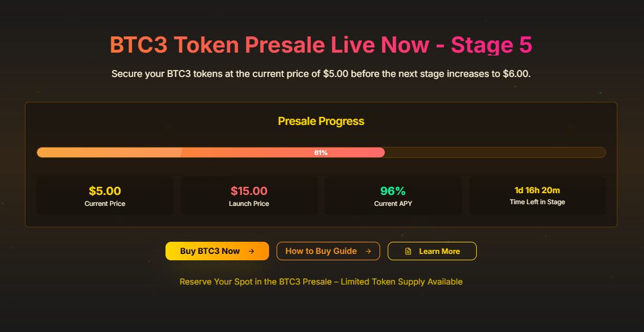Click the arrow icon beside How to Buy Guide
The width and height of the screenshot is (644, 332).
coord(369,251)
